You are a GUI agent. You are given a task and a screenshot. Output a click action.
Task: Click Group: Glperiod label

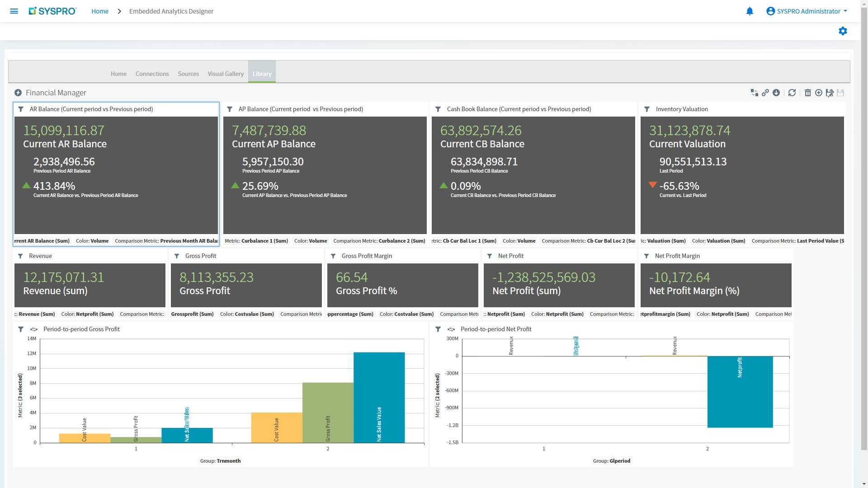coord(611,461)
